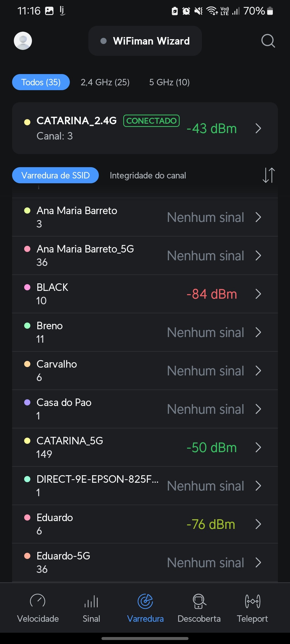Open the Sinal signal bars icon

(x=91, y=601)
